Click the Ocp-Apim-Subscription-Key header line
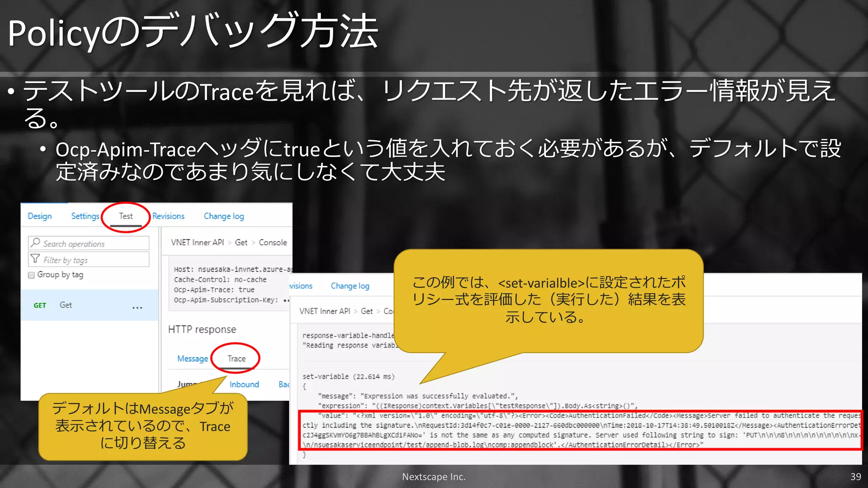The height and width of the screenshot is (488, 868). tap(231, 300)
